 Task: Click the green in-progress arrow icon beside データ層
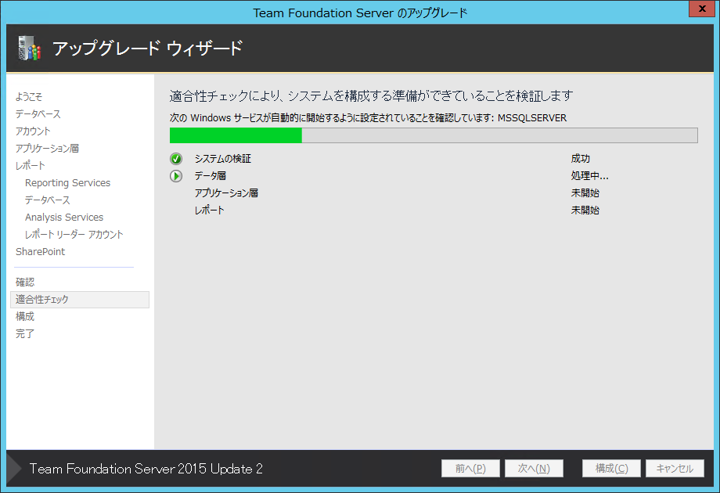click(x=176, y=176)
